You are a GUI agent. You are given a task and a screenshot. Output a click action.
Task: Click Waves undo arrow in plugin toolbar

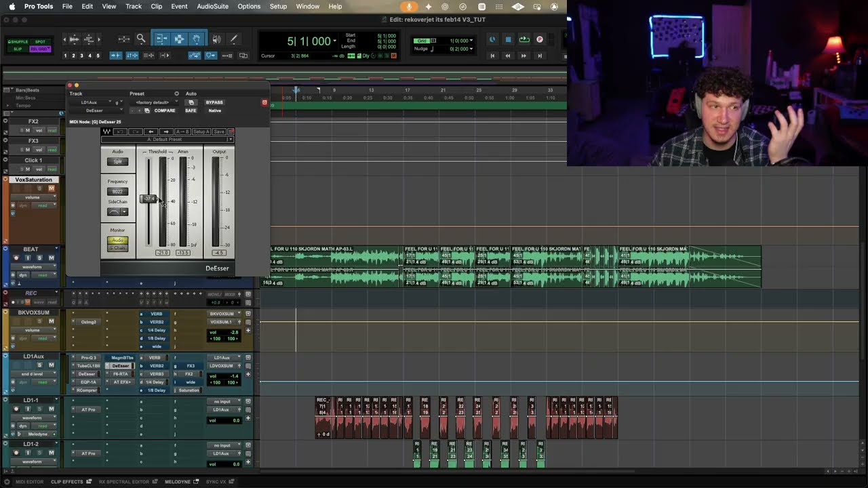pos(120,131)
